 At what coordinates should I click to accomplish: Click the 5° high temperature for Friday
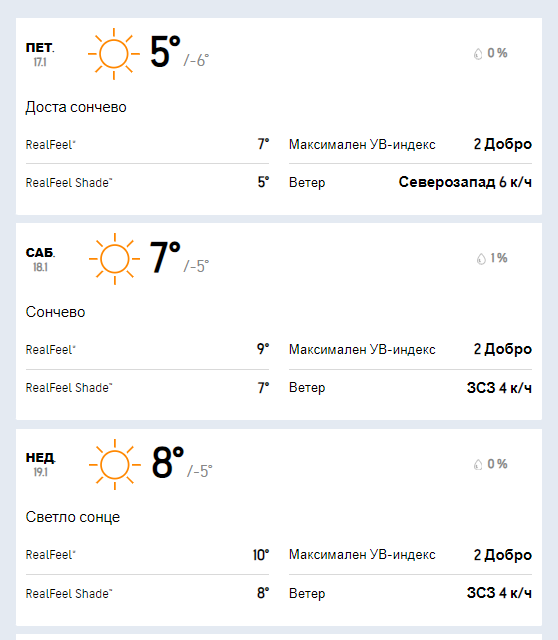point(165,52)
